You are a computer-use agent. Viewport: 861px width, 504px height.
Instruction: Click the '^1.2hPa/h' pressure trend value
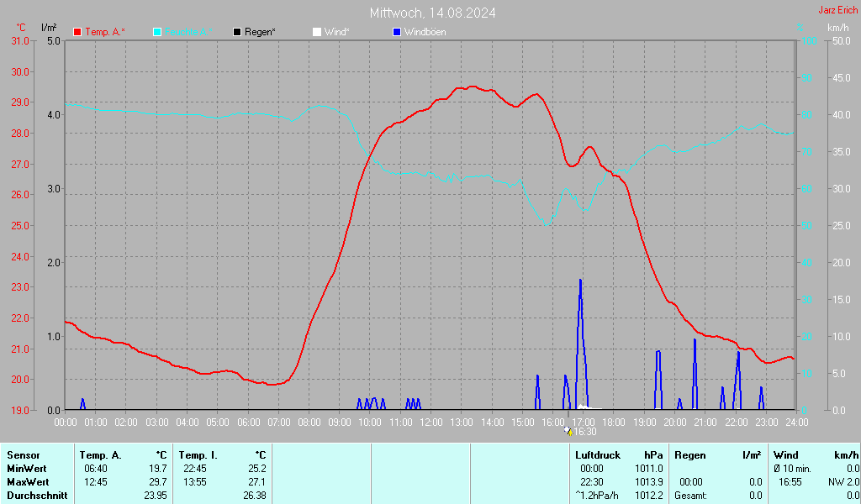pos(597,496)
